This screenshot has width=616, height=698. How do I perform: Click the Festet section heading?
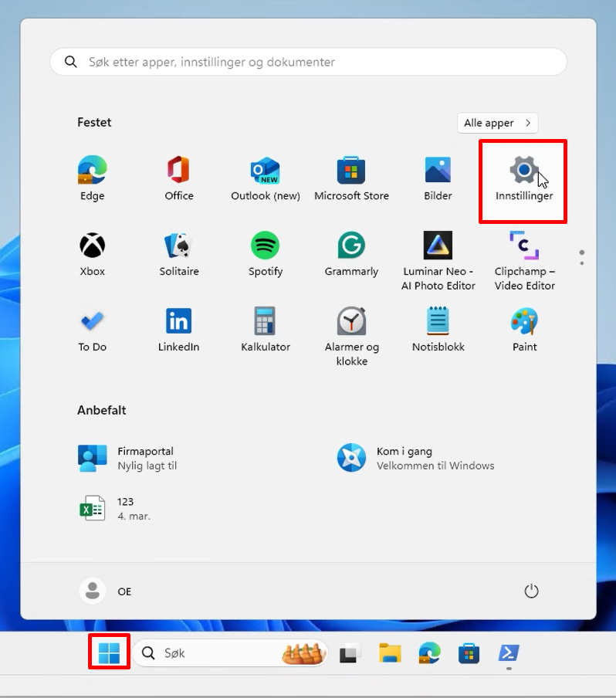(94, 123)
